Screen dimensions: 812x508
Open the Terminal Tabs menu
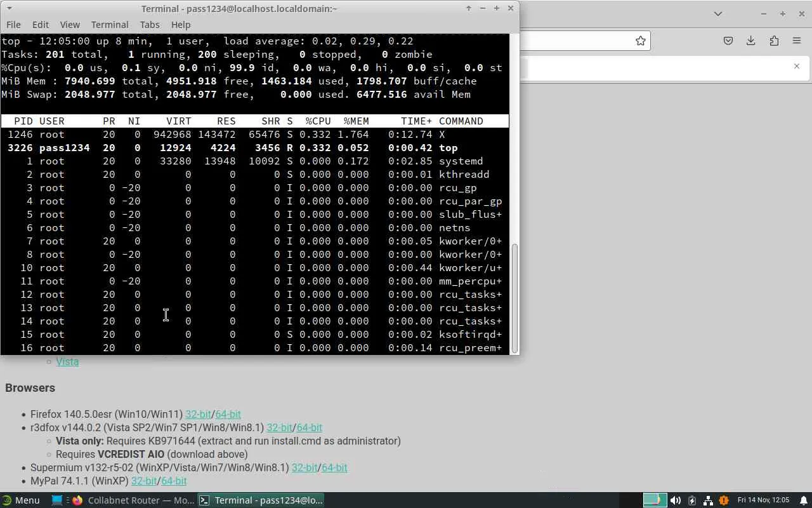[x=150, y=24]
